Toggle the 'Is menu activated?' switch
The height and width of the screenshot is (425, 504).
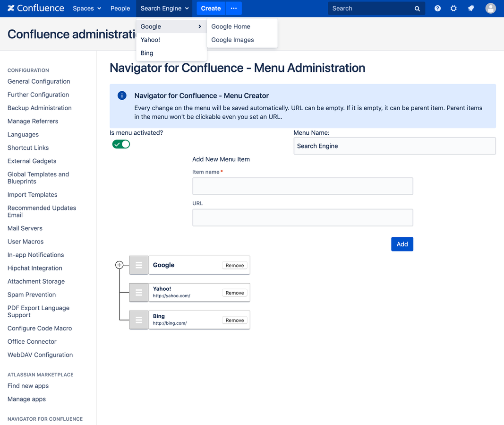[121, 144]
